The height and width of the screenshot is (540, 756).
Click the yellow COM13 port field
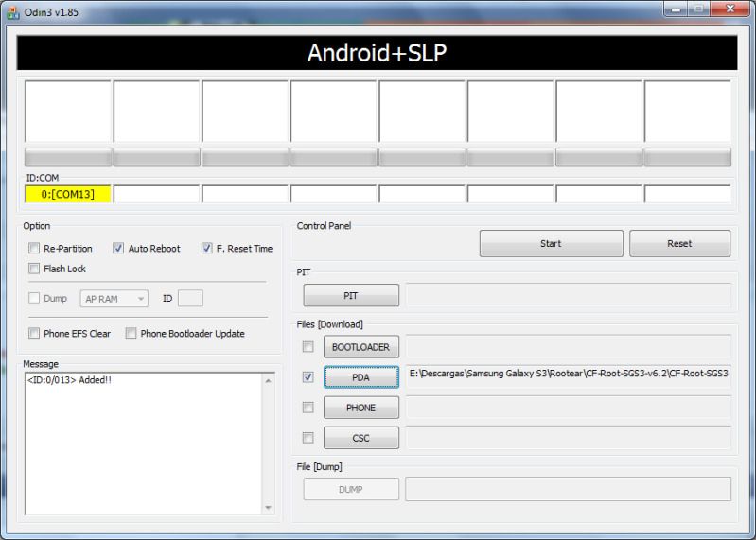pyautogui.click(x=68, y=194)
